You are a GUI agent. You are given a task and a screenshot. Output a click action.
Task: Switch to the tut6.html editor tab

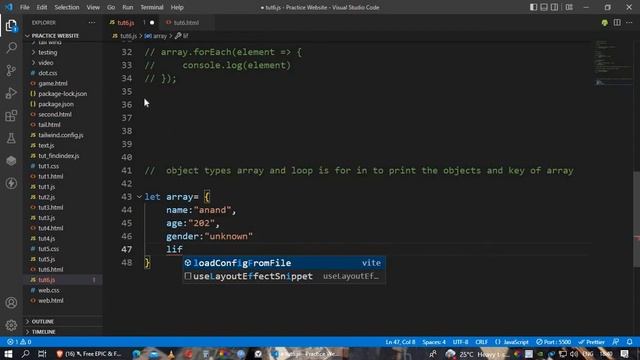(186, 22)
